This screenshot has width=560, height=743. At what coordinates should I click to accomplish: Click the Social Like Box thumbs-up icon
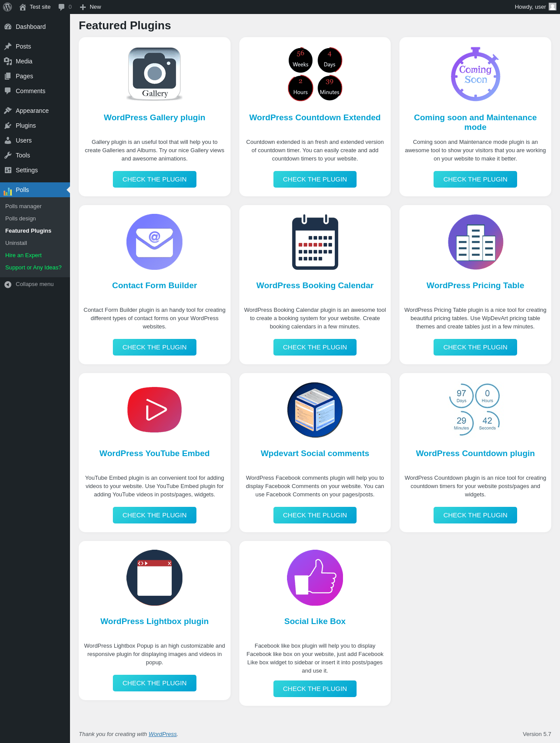(315, 578)
